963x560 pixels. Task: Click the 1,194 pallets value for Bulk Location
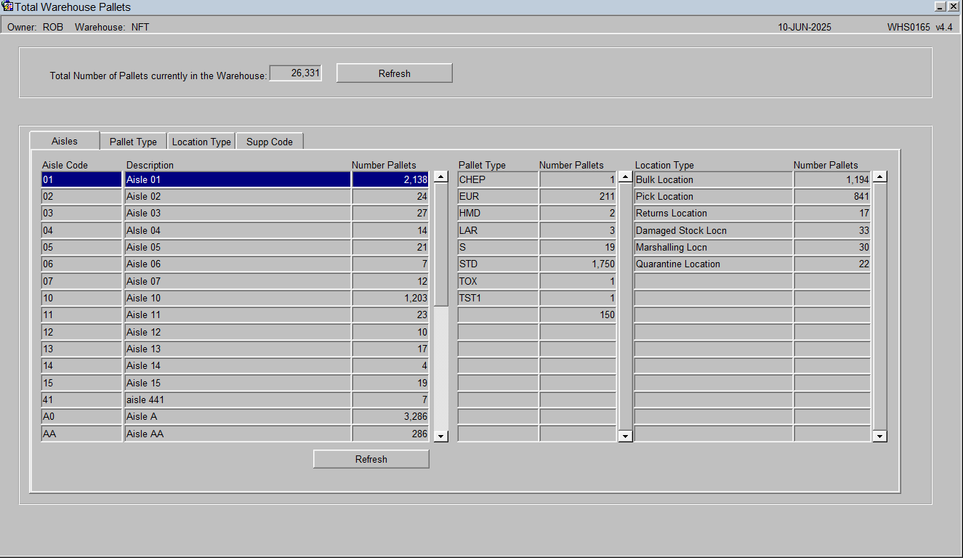point(832,179)
